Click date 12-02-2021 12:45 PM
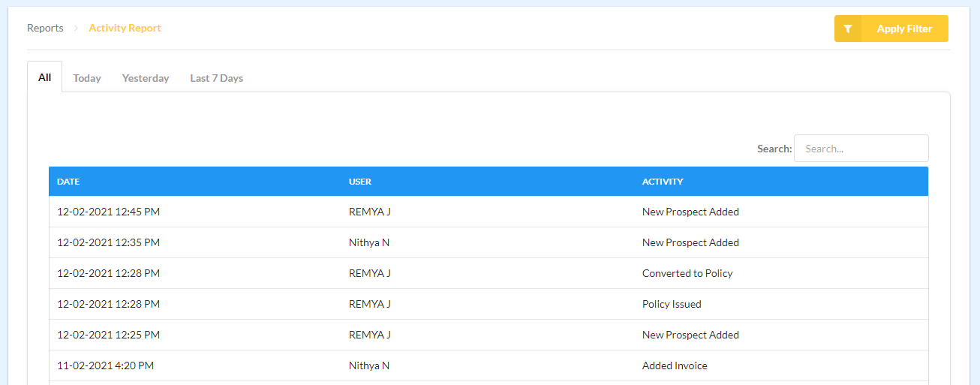Screen dimensions: 980x385 pyautogui.click(x=108, y=212)
